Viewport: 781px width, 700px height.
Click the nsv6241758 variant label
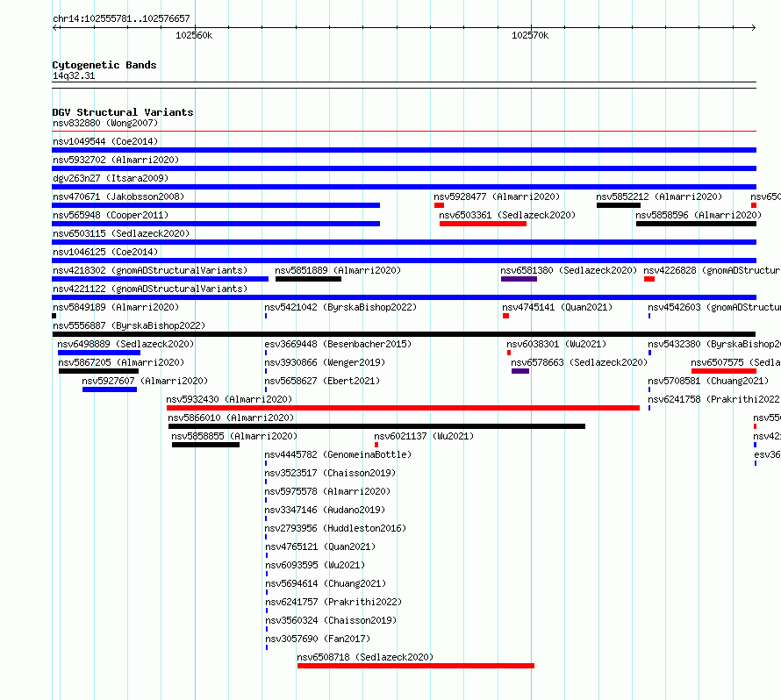pyautogui.click(x=713, y=399)
